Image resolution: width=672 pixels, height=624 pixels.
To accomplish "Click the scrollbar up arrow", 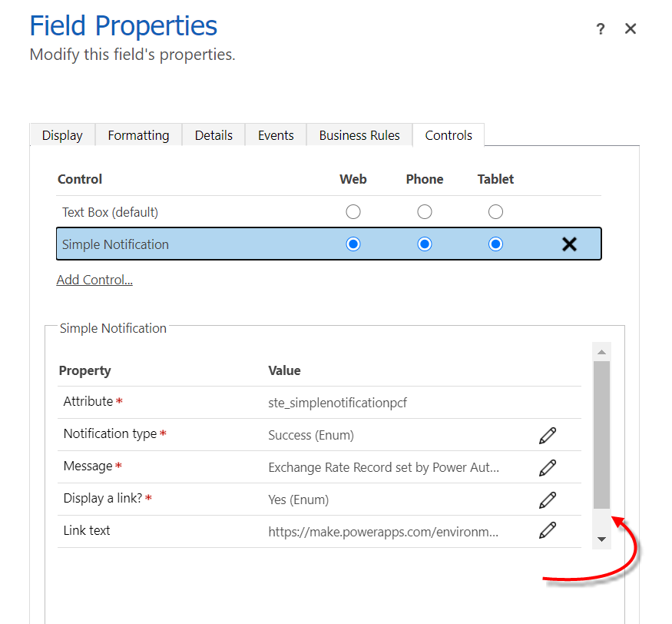I will pyautogui.click(x=601, y=351).
